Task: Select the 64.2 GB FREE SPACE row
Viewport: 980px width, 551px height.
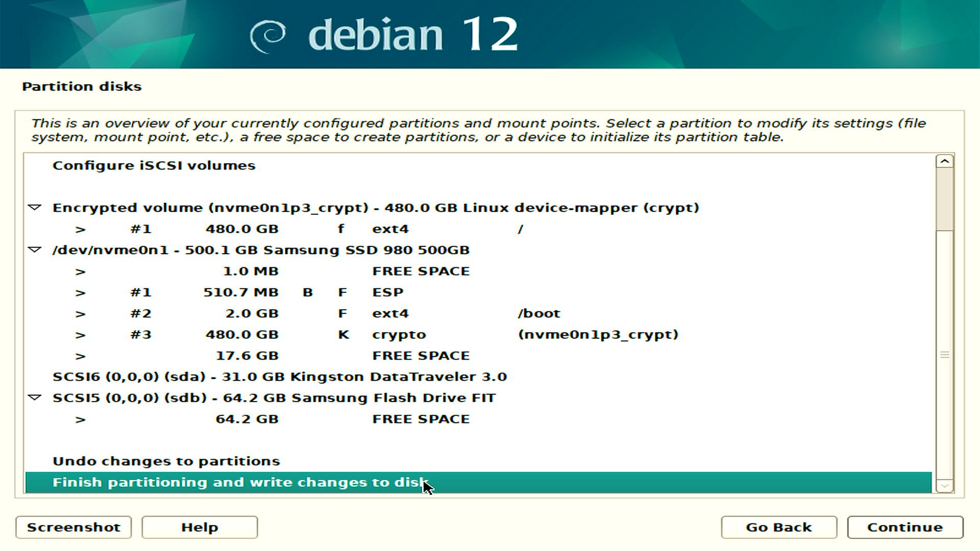Action: coord(478,419)
